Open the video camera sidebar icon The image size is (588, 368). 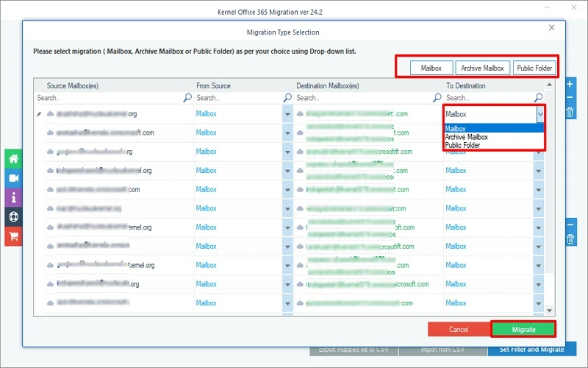point(13,178)
